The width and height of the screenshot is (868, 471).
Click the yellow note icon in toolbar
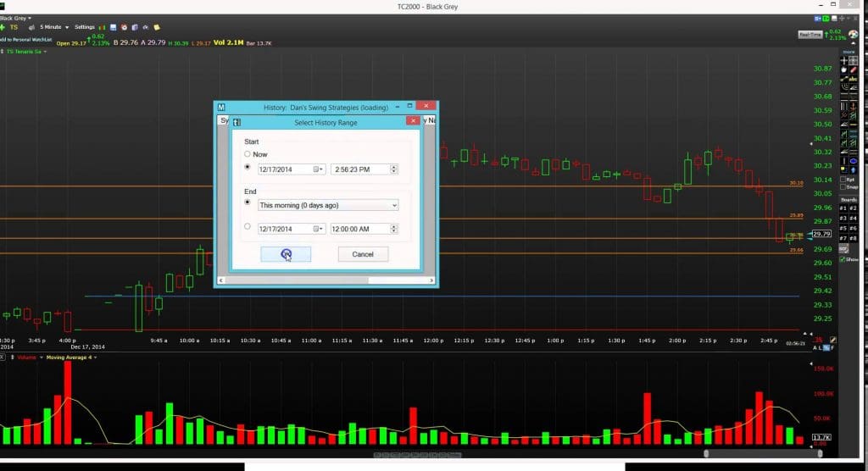point(157,27)
